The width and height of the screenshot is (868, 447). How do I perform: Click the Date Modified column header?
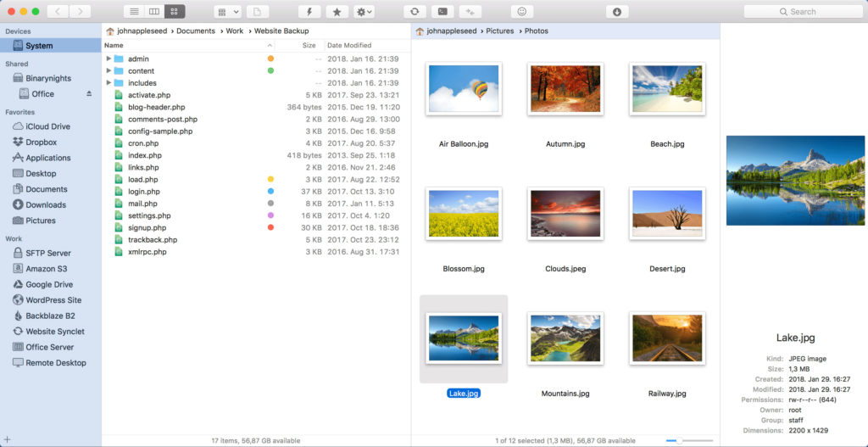click(349, 45)
